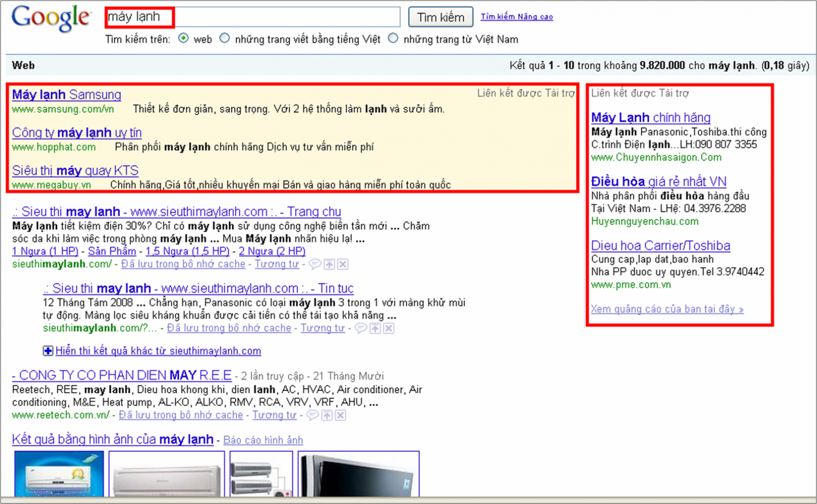Image resolution: width=817 pixels, height=504 pixels.
Task: Expand more results from sieuthimaylanh.com plus icon
Action: 48,351
